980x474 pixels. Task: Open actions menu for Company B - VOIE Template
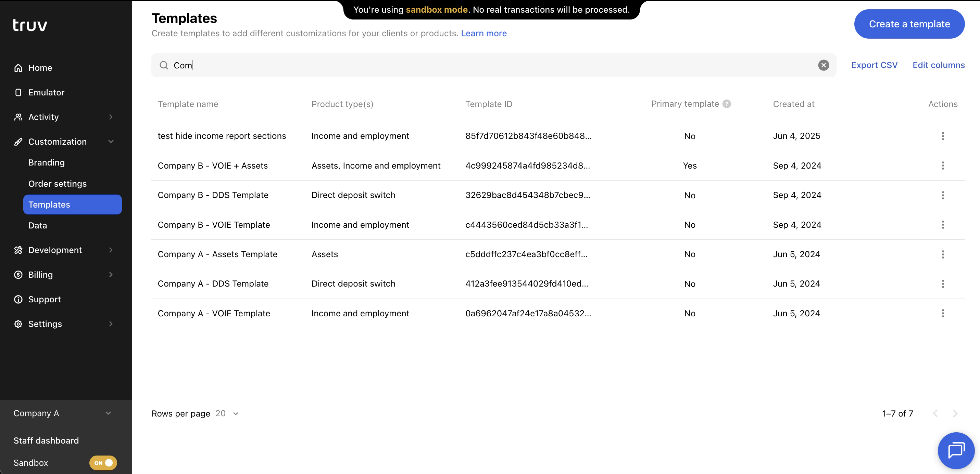(943, 225)
